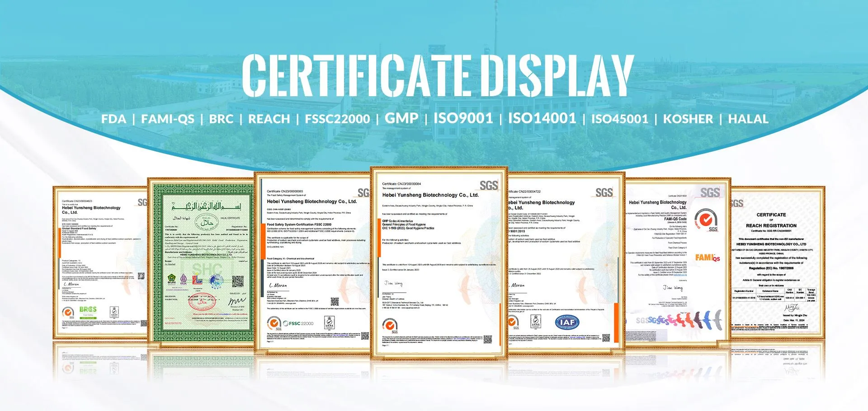Click "Certificate CN23/00000084" on the center certificate
Viewport: 868px width, 411px height.
(x=401, y=184)
